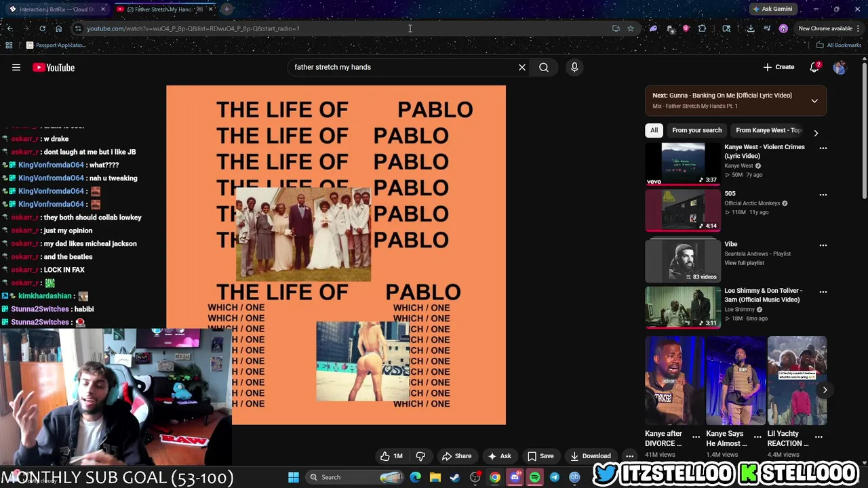Select the From your search chip

696,130
